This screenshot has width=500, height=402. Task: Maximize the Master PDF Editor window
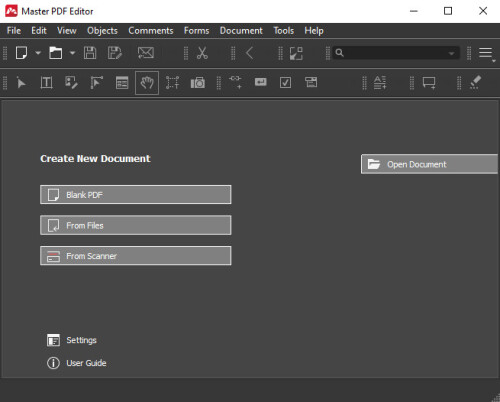coord(448,11)
